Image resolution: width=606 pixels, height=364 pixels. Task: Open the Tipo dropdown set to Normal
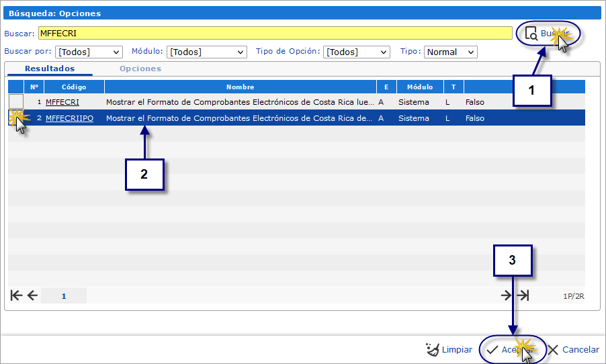[450, 52]
